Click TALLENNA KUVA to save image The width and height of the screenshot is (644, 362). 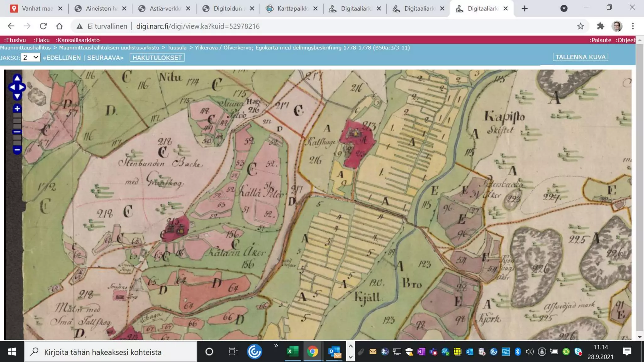click(580, 57)
